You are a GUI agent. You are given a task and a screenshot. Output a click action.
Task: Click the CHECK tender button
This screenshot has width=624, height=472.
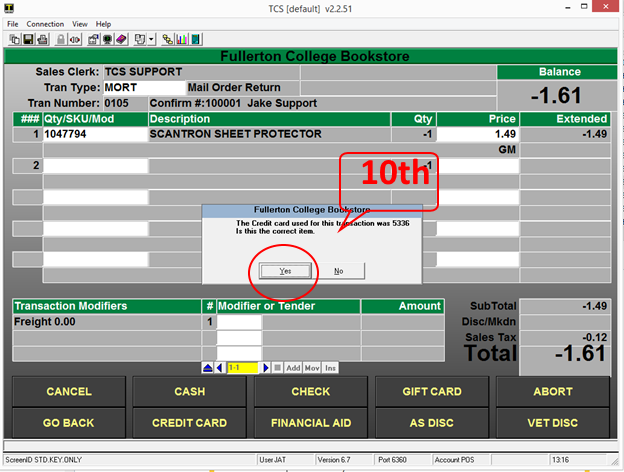(310, 392)
